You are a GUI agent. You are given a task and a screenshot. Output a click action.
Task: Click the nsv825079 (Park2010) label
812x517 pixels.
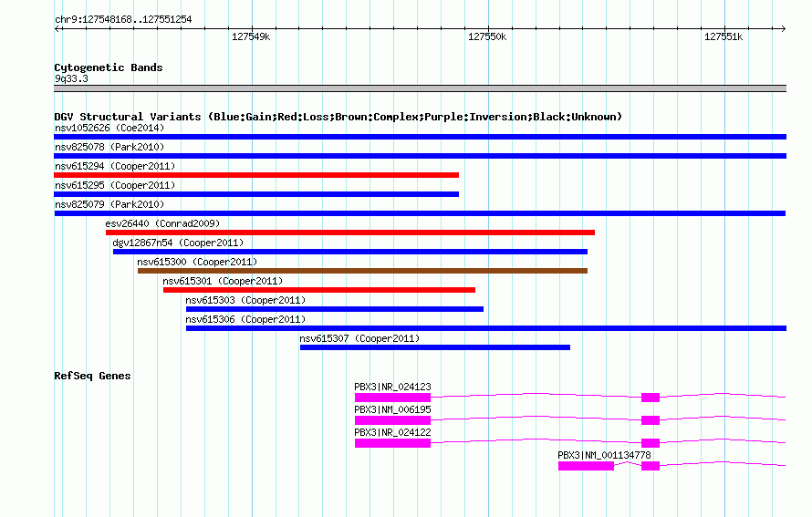tap(109, 204)
